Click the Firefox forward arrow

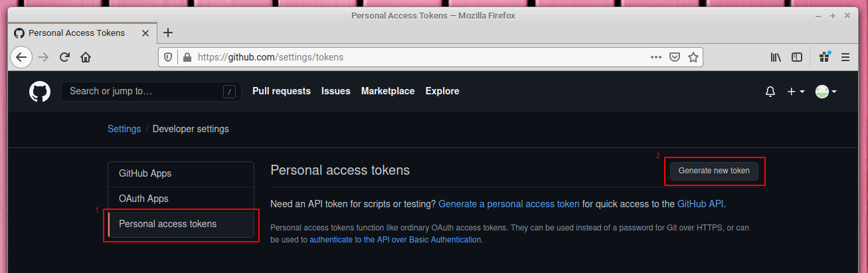point(43,57)
